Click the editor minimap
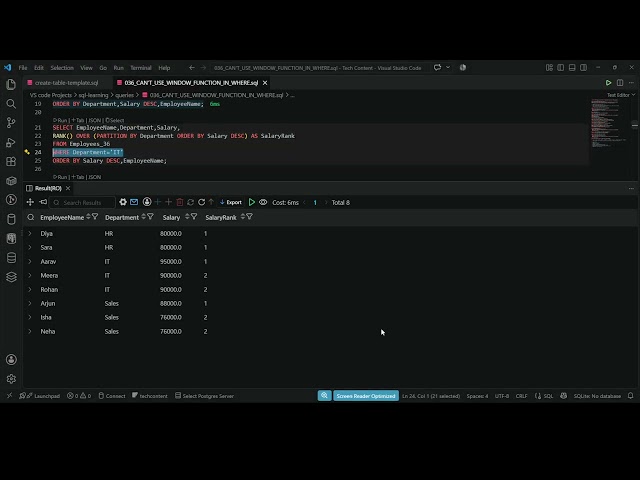The width and height of the screenshot is (640, 480). pos(610,122)
